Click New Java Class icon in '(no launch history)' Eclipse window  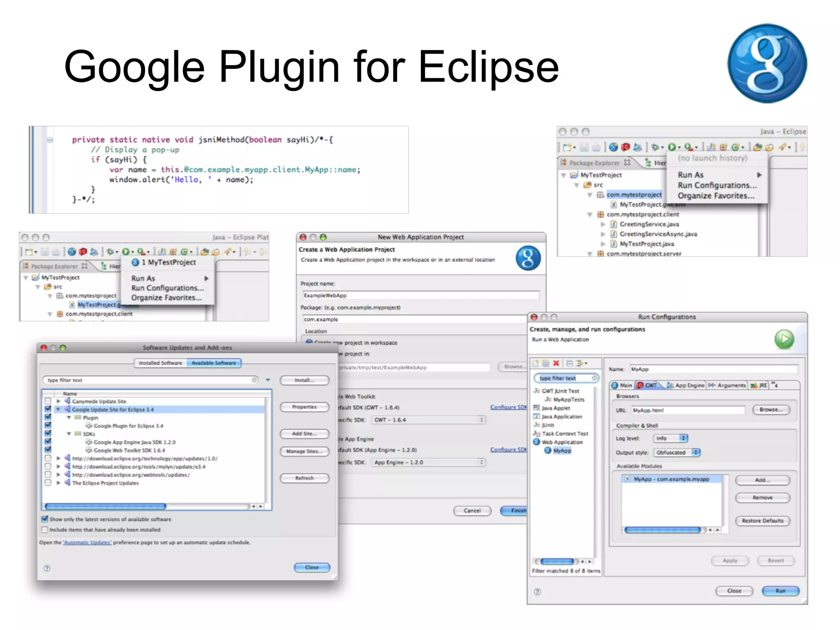click(x=735, y=147)
